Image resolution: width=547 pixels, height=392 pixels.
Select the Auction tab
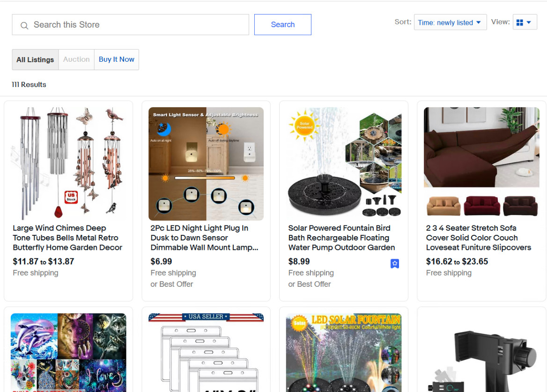click(x=76, y=59)
